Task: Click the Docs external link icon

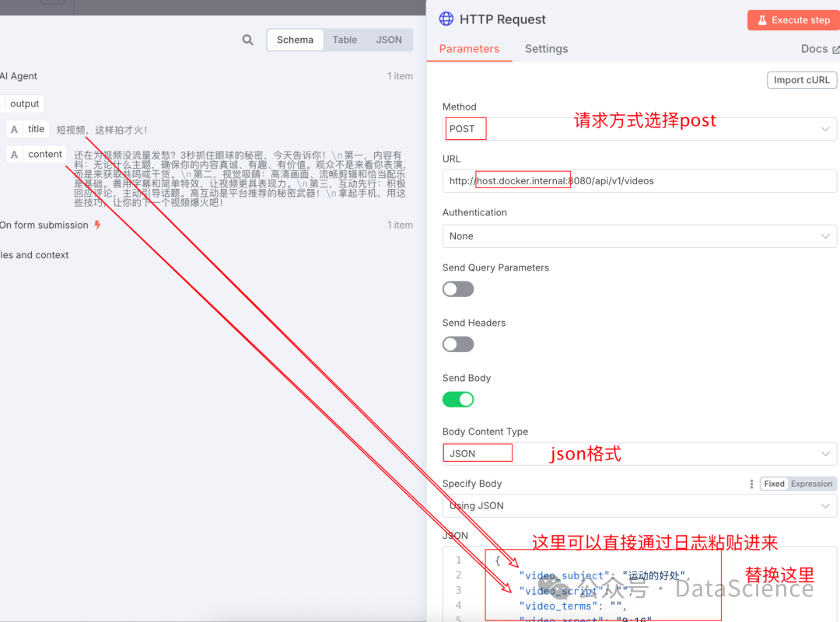Action: click(x=835, y=49)
